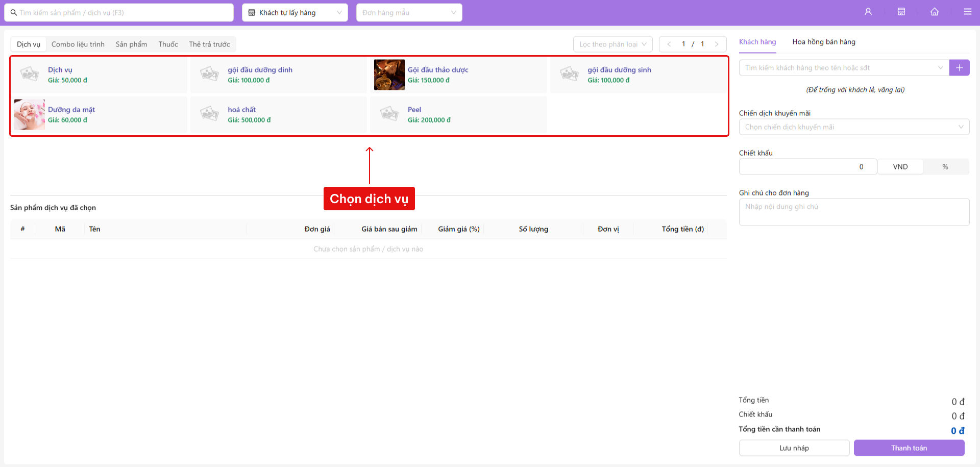Choose the Gội đầu thảo dược service
980x467 pixels.
point(458,75)
